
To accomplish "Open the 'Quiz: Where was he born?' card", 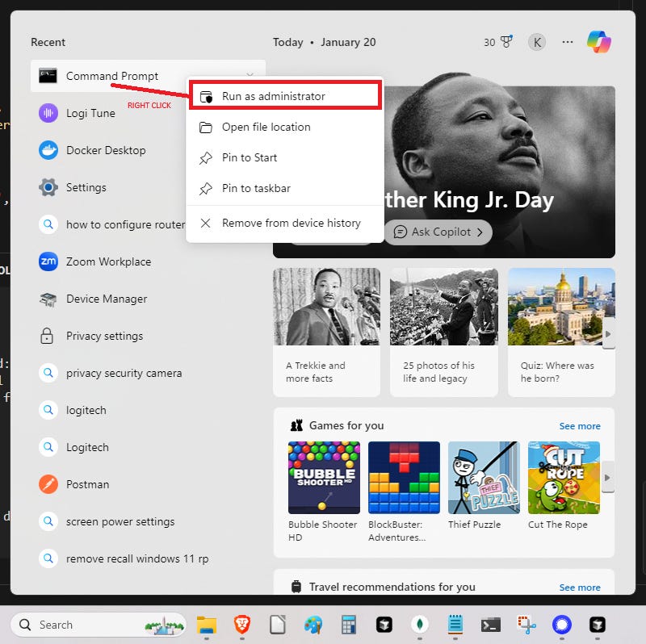I will point(561,332).
